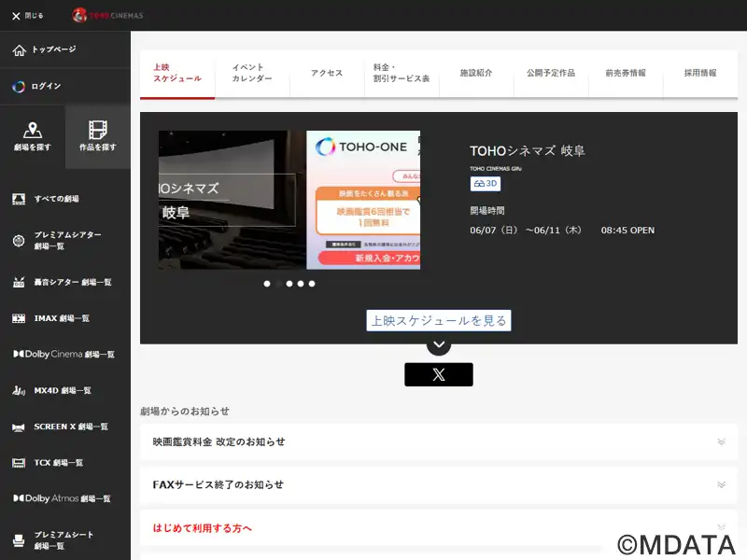The image size is (747, 560).
Task: Open TCX 劇場一覧 icon
Action: tap(19, 463)
